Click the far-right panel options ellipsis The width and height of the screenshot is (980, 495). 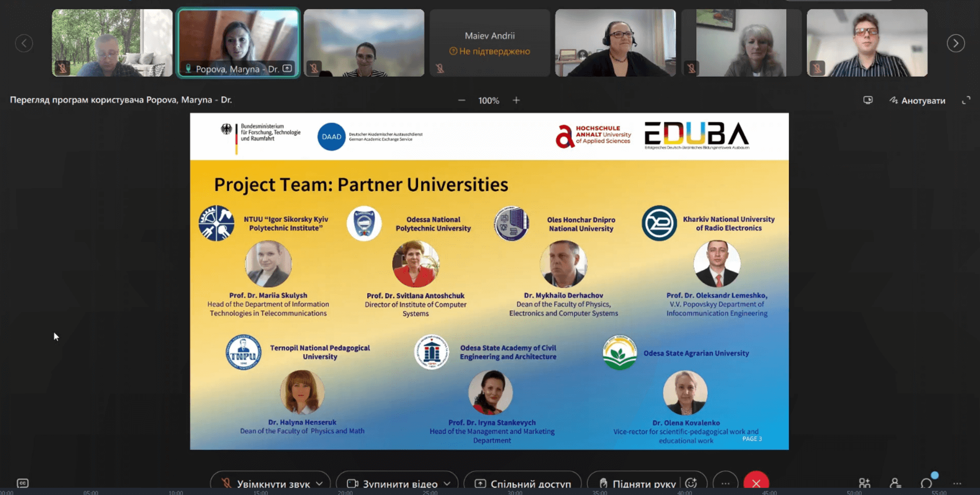tap(957, 483)
